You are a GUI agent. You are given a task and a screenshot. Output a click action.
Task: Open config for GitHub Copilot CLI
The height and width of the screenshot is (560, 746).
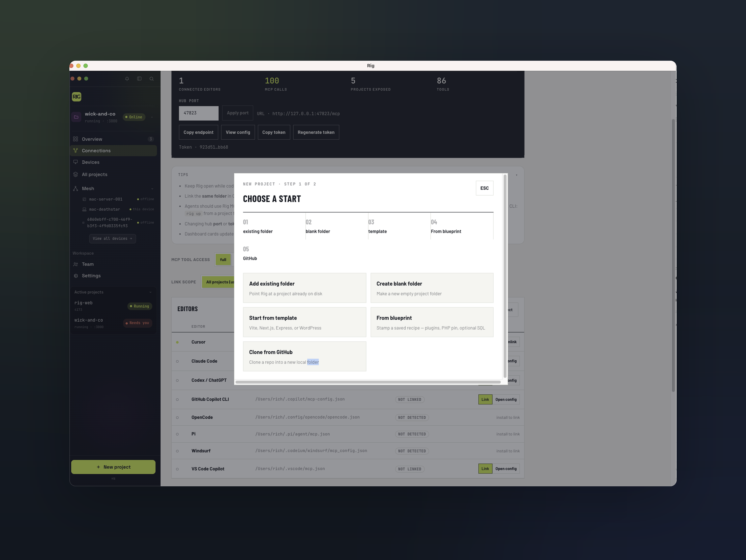pos(506,400)
